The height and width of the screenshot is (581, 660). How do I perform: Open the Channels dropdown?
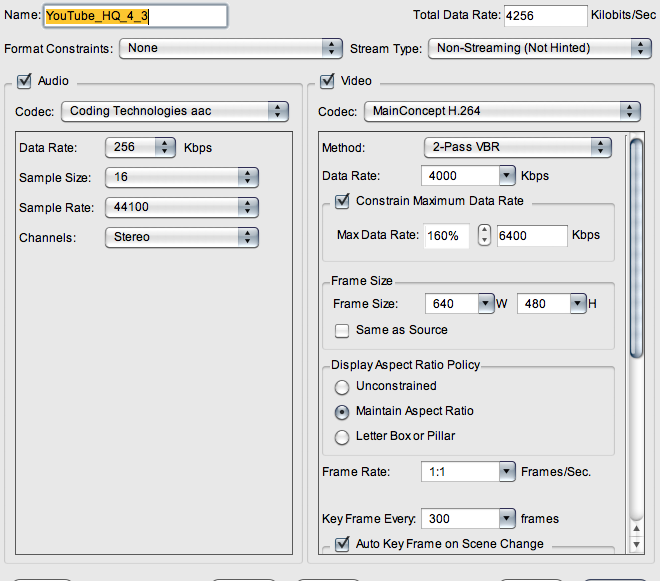tap(181, 237)
